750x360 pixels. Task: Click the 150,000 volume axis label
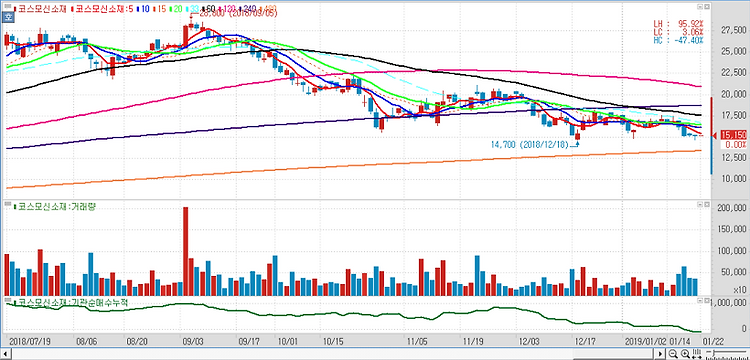[x=731, y=229]
